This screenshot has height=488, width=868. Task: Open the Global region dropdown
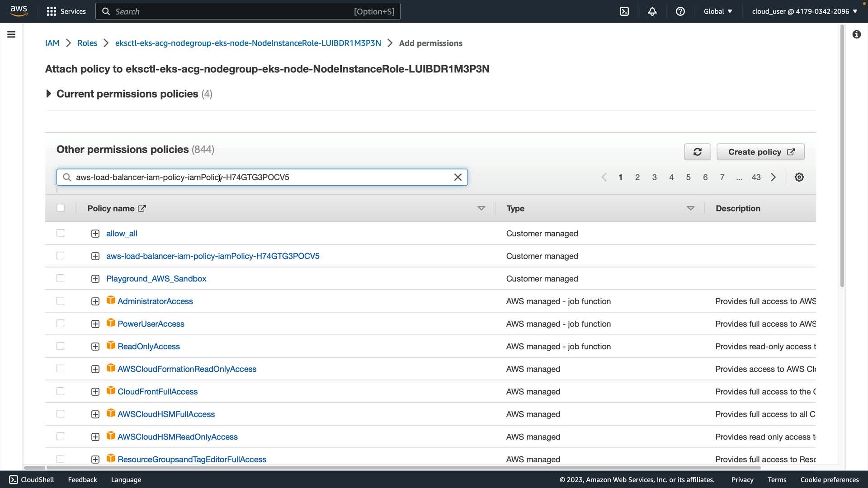717,11
